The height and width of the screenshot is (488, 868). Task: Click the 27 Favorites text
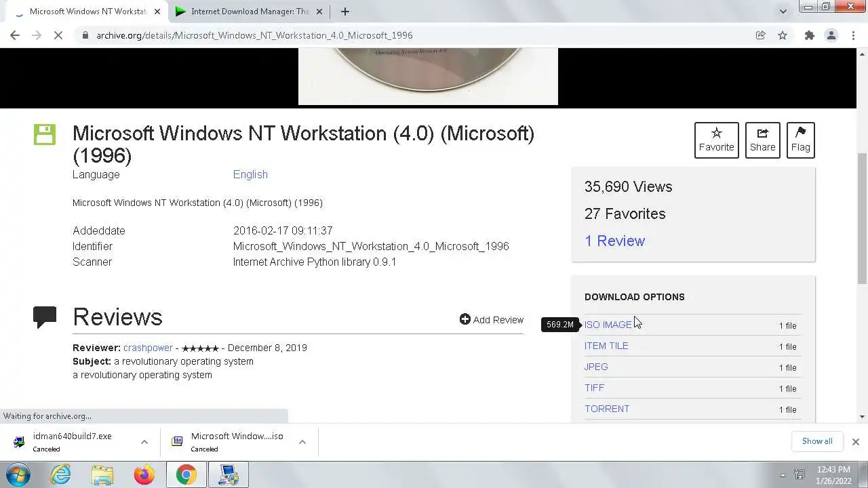625,213
